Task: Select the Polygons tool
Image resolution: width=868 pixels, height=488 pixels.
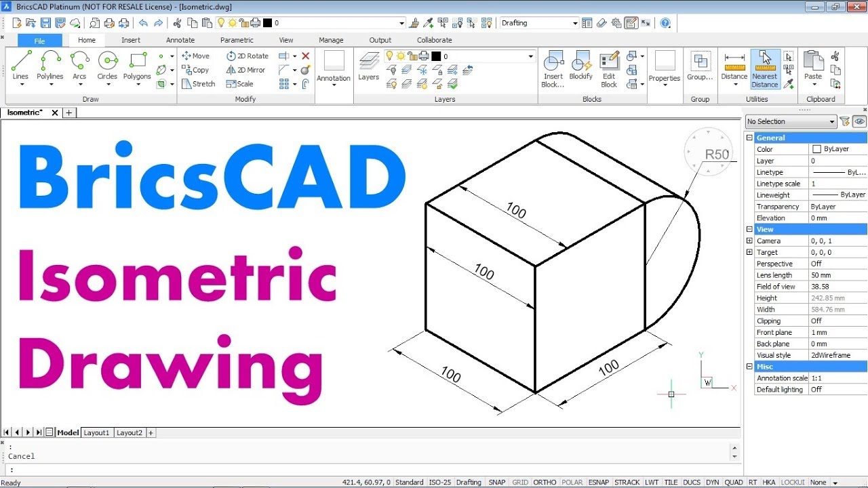Action: click(x=137, y=66)
